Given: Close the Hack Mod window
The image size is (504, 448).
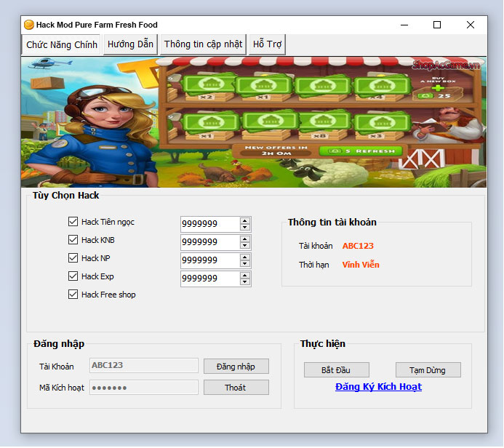Looking at the screenshot, I should (471, 25).
